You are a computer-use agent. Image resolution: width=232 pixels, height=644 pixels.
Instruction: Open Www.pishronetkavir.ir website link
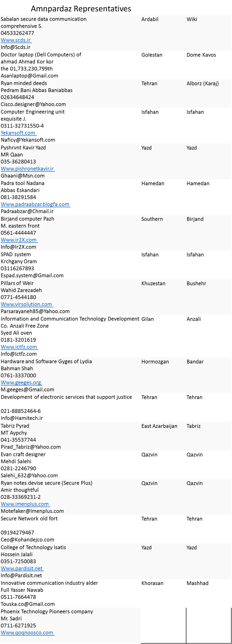tap(27, 169)
